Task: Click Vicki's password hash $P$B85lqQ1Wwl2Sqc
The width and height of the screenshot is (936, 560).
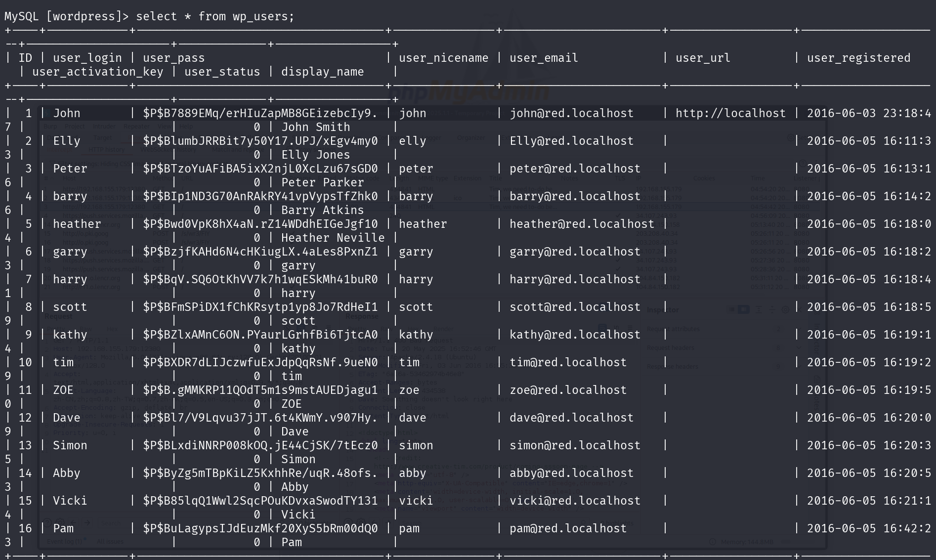Action: click(x=260, y=501)
